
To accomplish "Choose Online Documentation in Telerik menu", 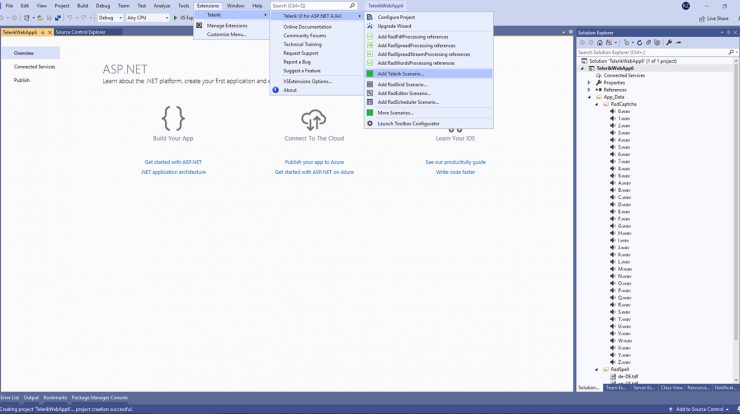I will coord(307,27).
